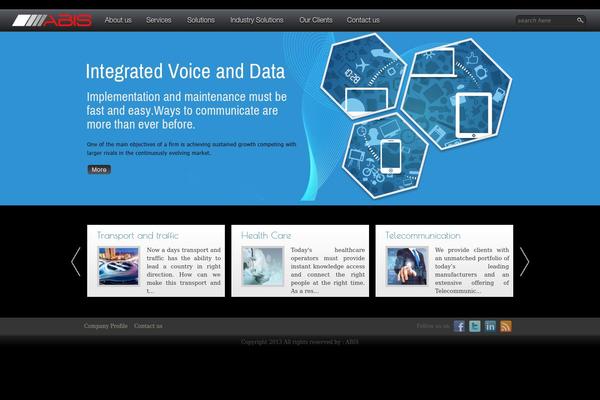Open the Industry Solutions menu
Viewport: 600px width, 400px height.
[257, 20]
